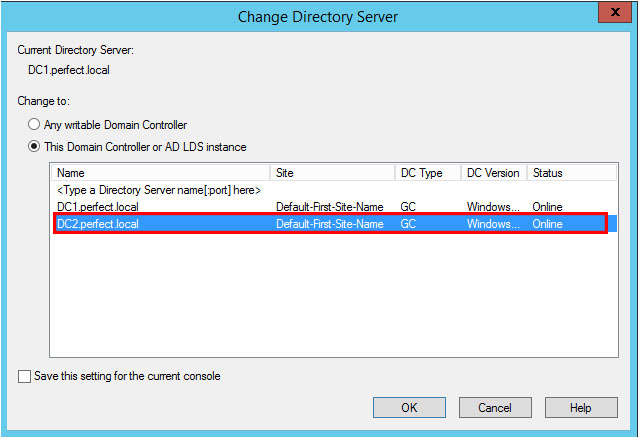Click Online status in DC2 row
Image resolution: width=639 pixels, height=438 pixels.
(x=547, y=224)
